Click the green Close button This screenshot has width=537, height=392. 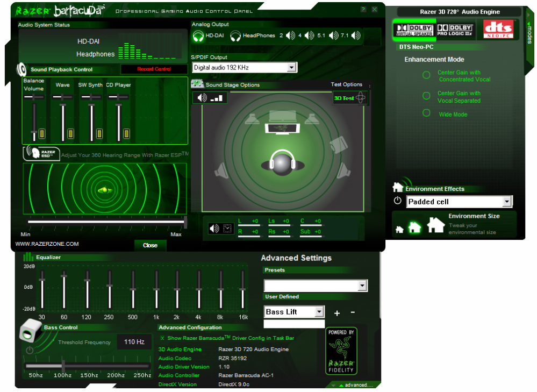click(150, 245)
